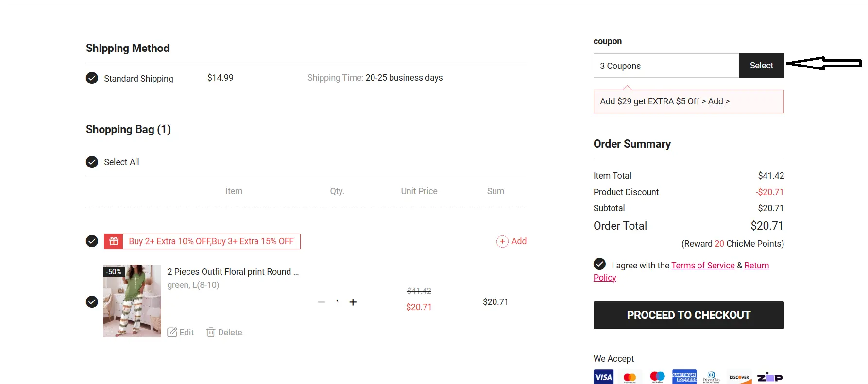Toggle the promo Buy 2+ Extra checkbox
The width and height of the screenshot is (868, 384).
[x=92, y=241]
